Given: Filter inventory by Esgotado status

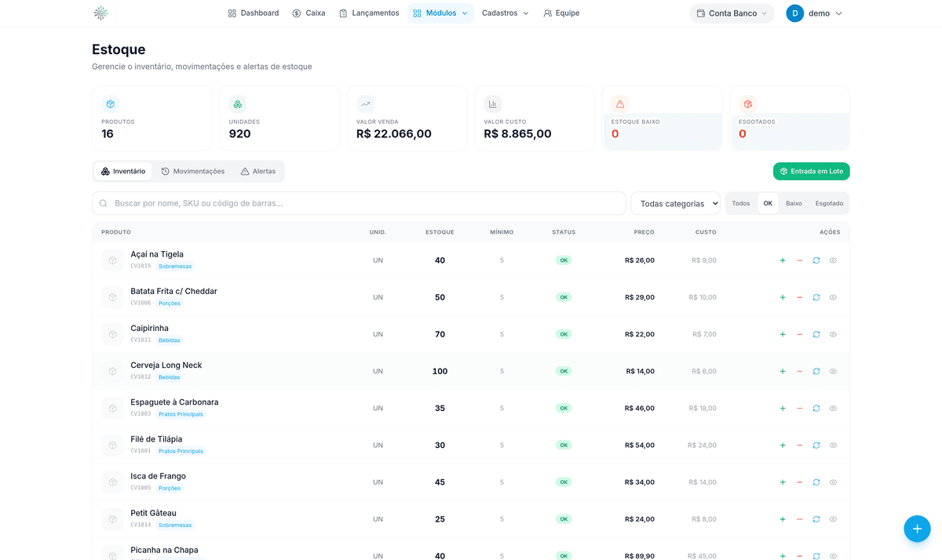Looking at the screenshot, I should pyautogui.click(x=829, y=203).
